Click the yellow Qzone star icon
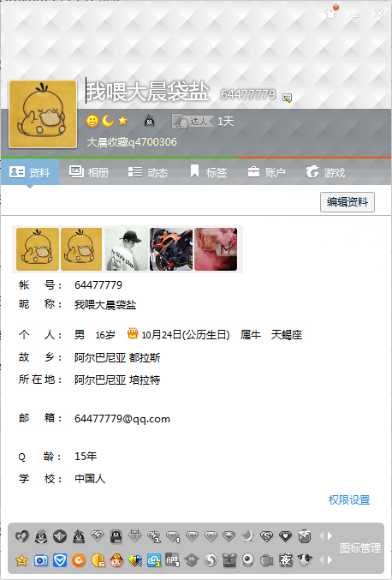 click(x=21, y=561)
